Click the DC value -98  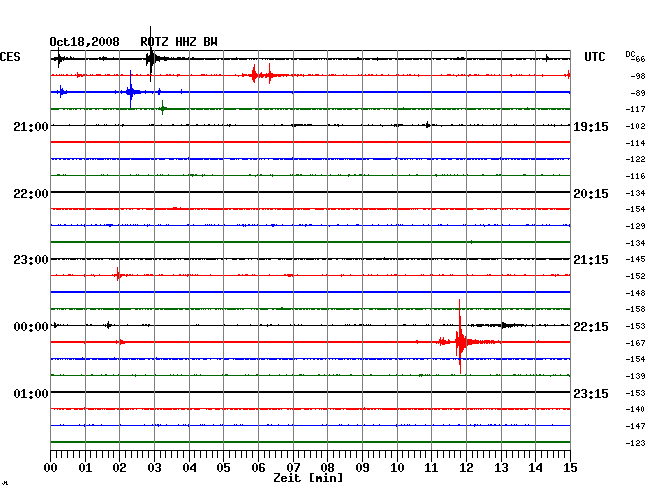638,76
